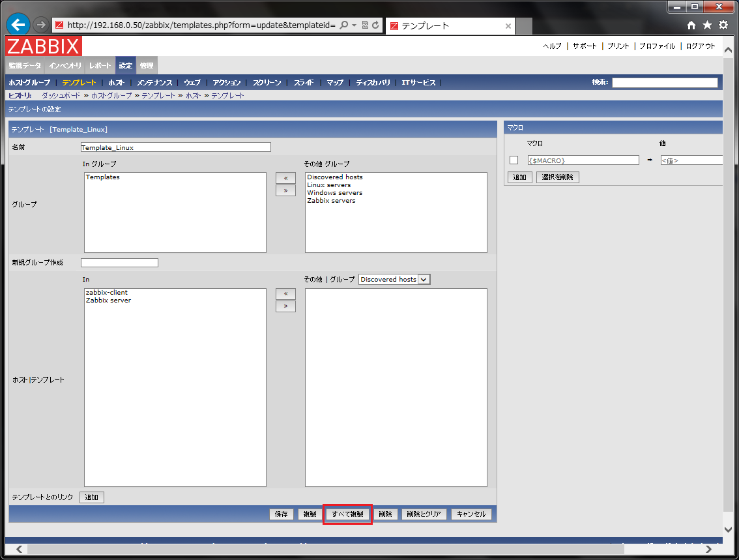Click the macro 値 value input field
The width and height of the screenshot is (739, 560).
point(691,160)
